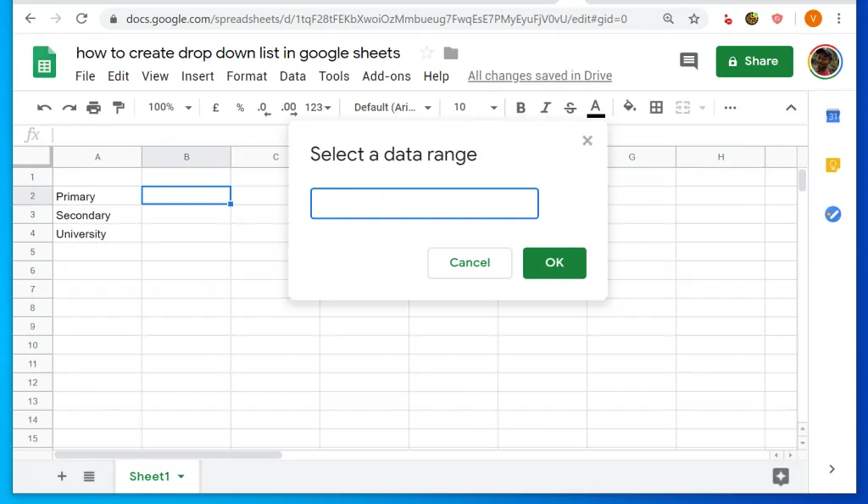Select the Fill color paint bucket icon

[629, 107]
